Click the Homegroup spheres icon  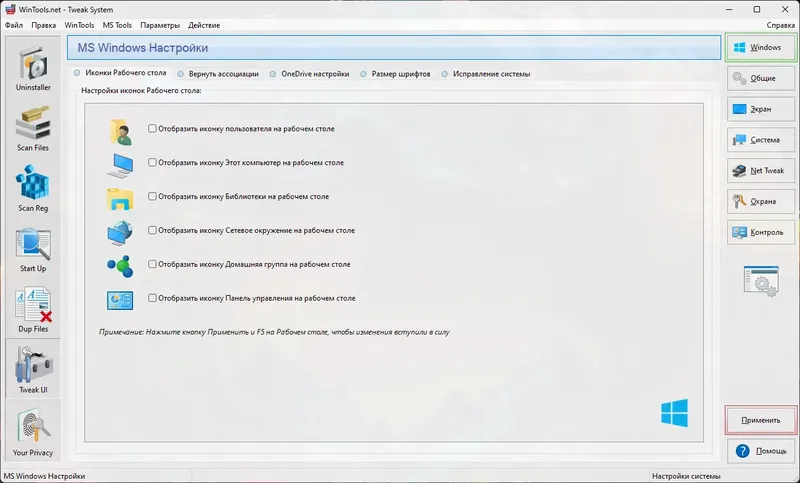[x=120, y=267]
